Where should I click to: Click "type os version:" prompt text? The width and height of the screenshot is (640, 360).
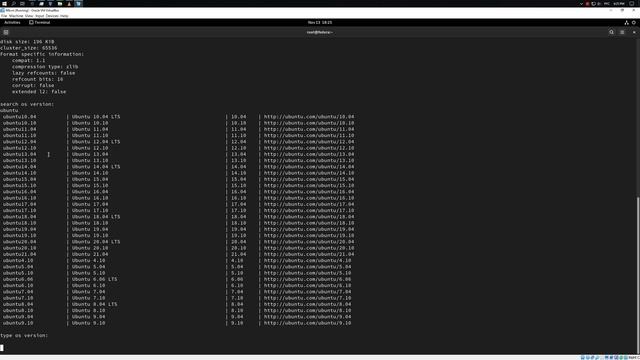[x=24, y=336]
